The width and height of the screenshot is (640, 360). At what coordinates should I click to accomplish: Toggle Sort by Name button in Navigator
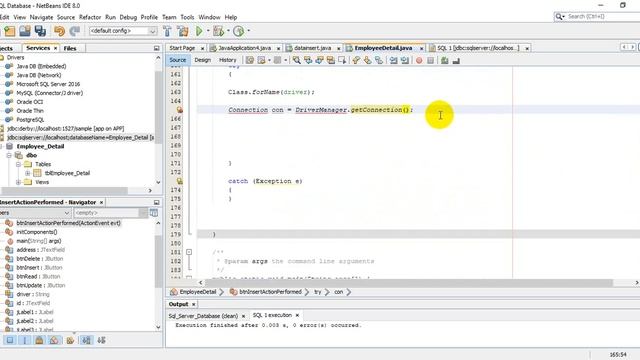tap(87, 340)
